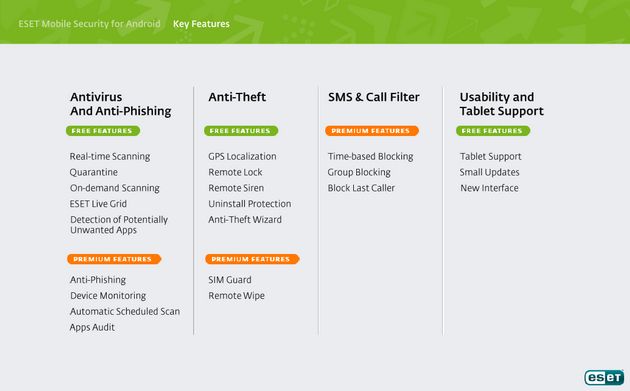Select 'Remote Siren' text
This screenshot has height=391, width=630.
coord(236,188)
